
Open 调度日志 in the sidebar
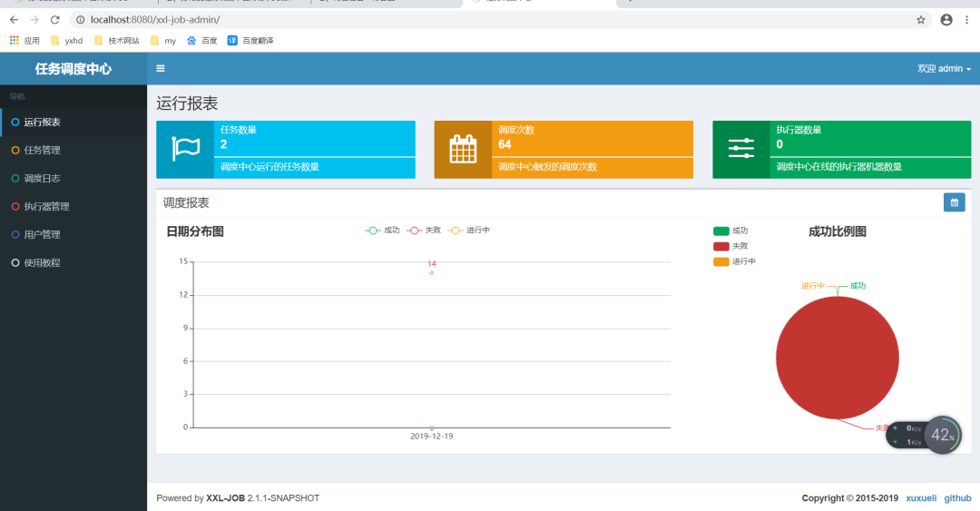tap(73, 178)
